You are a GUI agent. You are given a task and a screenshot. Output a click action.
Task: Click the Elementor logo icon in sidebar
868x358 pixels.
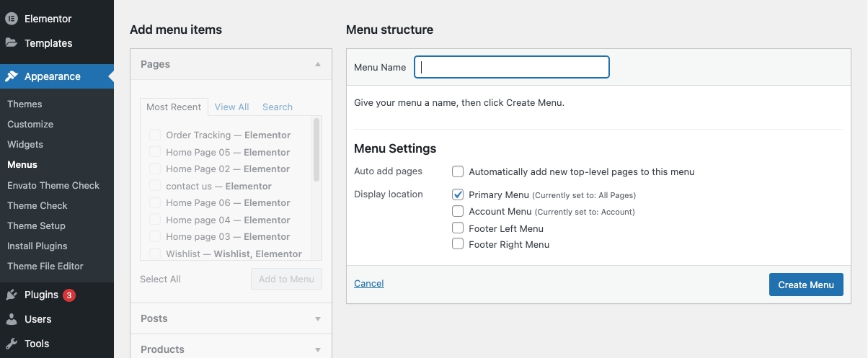pos(12,19)
